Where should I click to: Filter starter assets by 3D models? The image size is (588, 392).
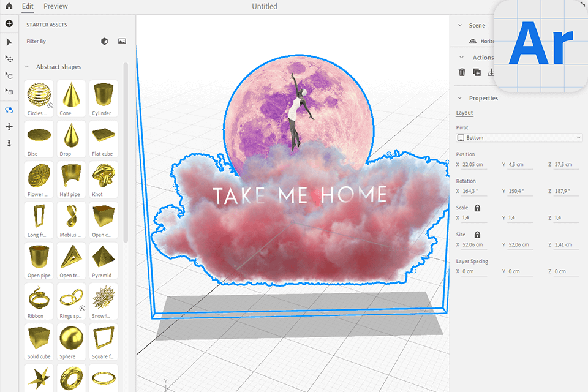pos(105,41)
